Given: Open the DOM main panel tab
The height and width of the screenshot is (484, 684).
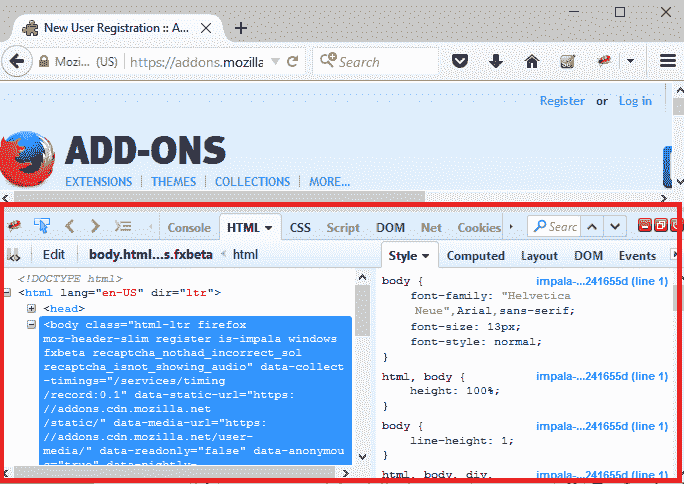Looking at the screenshot, I should [390, 228].
